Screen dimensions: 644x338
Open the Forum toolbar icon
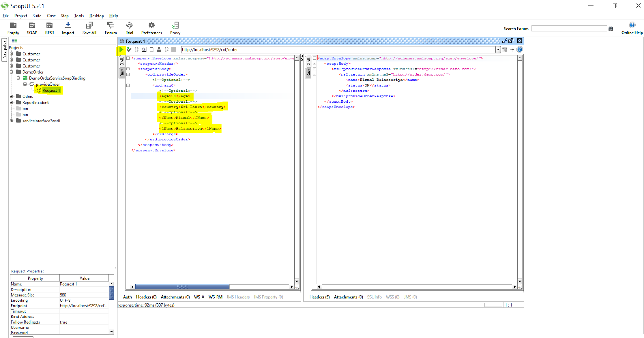tap(111, 28)
